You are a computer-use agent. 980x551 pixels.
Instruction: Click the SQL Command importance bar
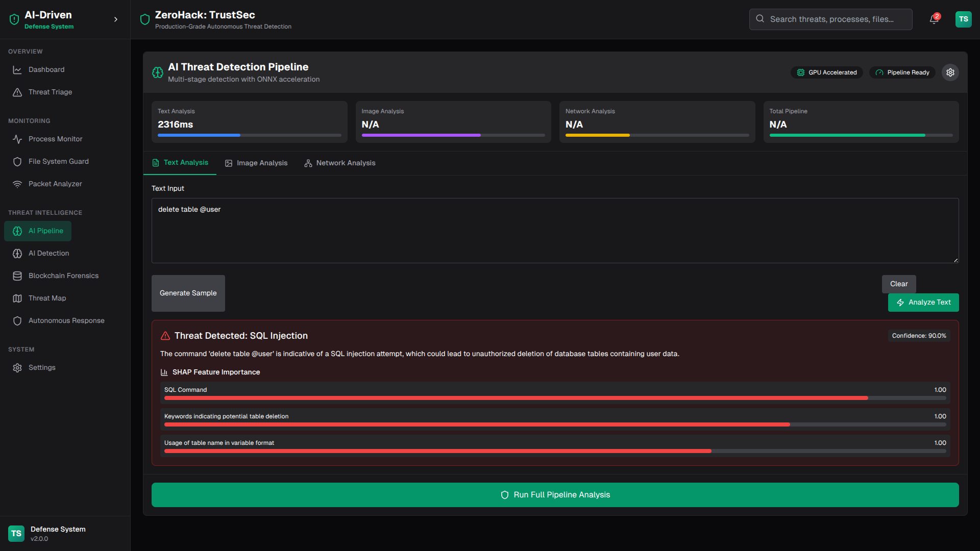click(x=554, y=398)
